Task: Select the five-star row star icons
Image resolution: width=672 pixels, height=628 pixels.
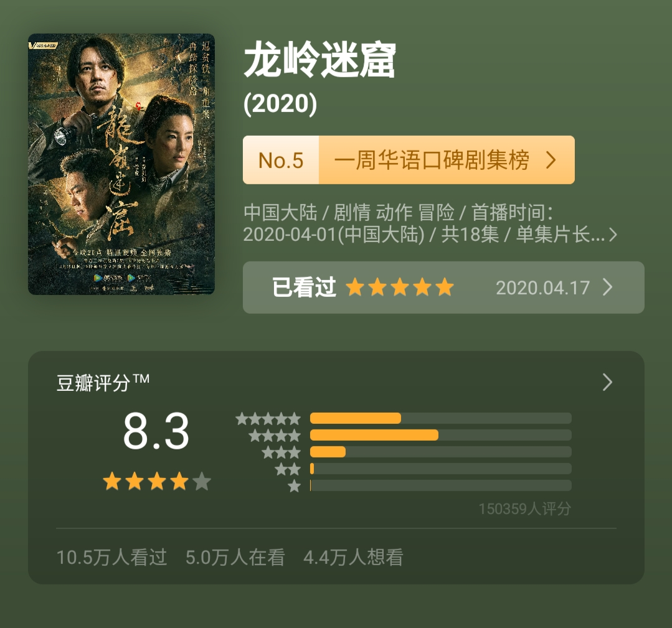Action: pos(268,418)
